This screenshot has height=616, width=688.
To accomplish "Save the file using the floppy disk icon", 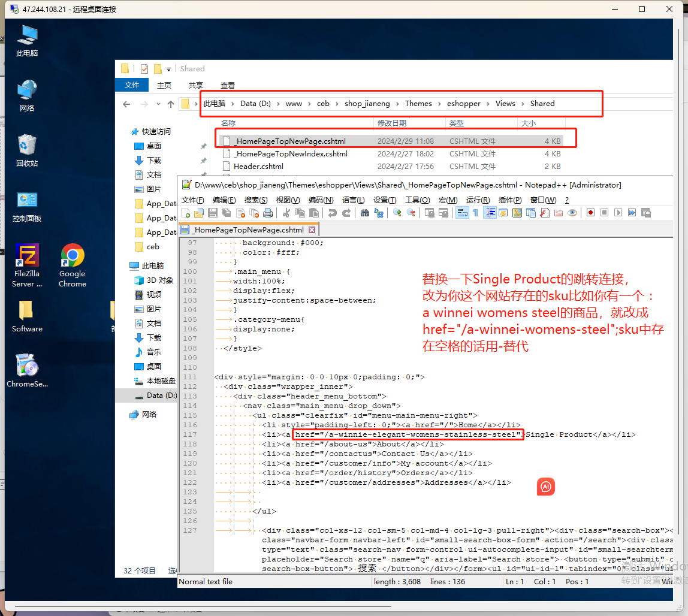I will (x=212, y=213).
